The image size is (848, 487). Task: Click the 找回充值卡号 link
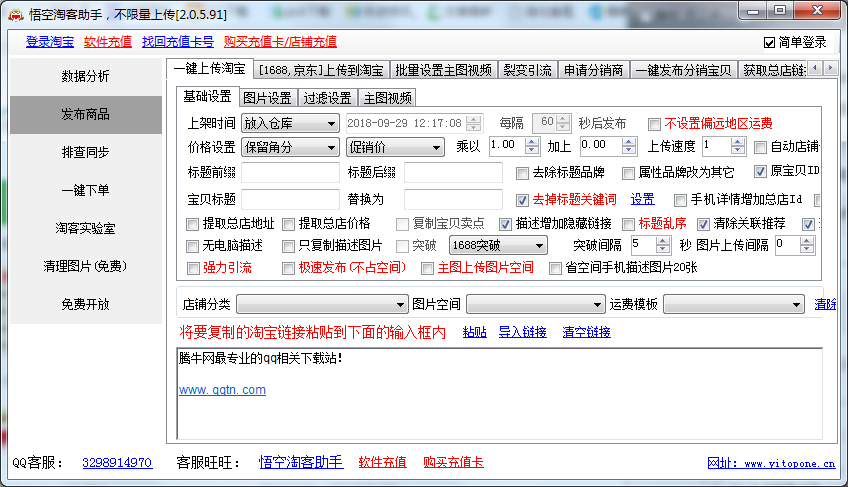[x=178, y=42]
